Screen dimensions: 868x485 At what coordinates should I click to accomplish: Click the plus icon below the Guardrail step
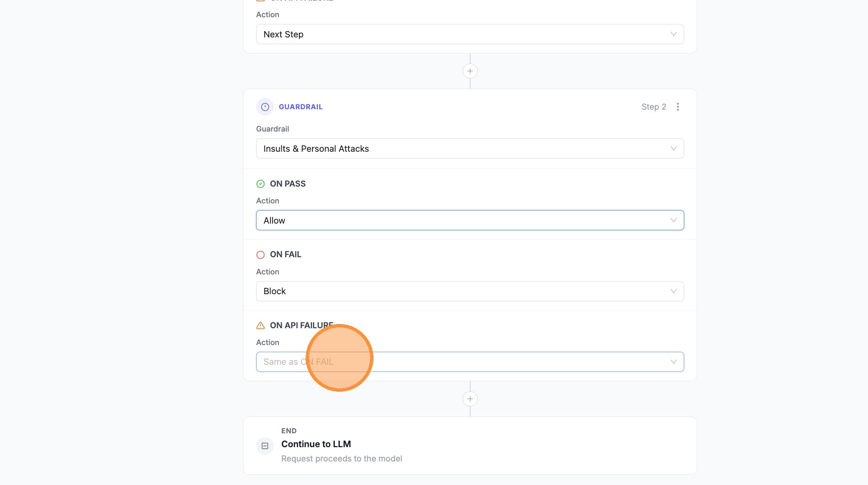(x=470, y=398)
